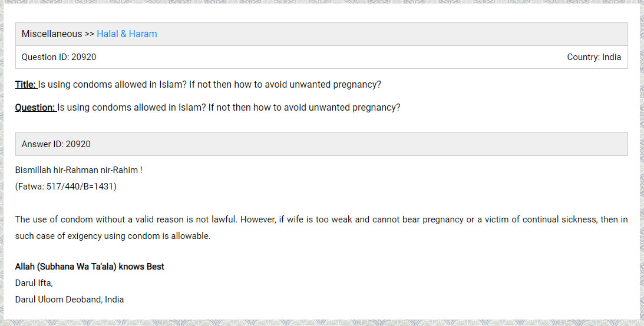The image size is (644, 326).
Task: Click the line starting "The use of condom"
Action: [x=321, y=219]
